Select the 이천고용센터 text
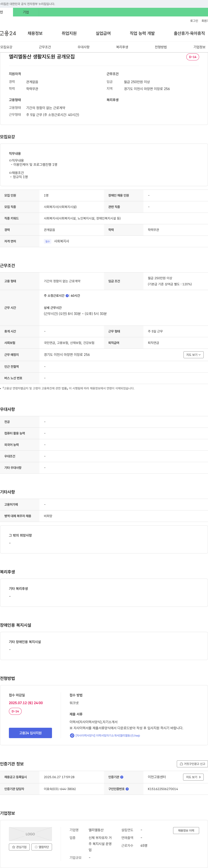Viewport: 208px width, 868px height. click(x=157, y=777)
